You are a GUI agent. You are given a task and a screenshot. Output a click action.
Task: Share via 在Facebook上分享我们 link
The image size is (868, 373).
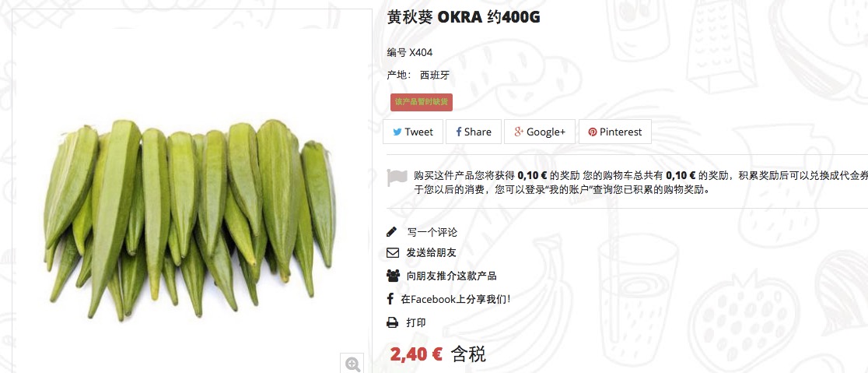tap(455, 299)
